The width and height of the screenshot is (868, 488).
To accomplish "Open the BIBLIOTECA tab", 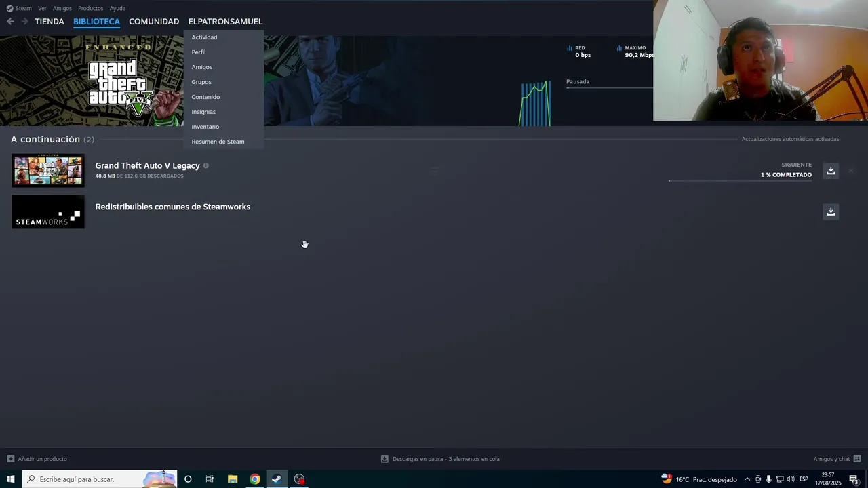I will [96, 22].
